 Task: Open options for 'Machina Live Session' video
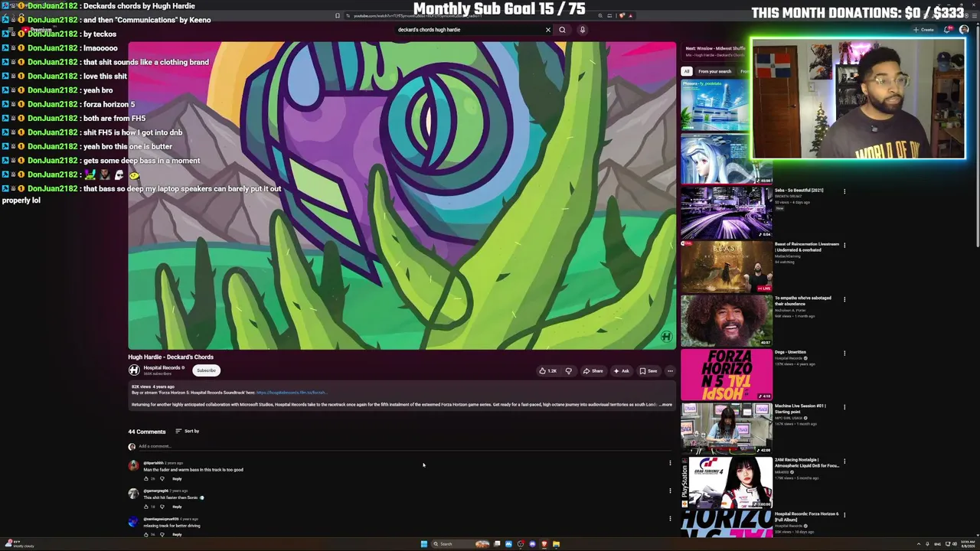(x=844, y=407)
